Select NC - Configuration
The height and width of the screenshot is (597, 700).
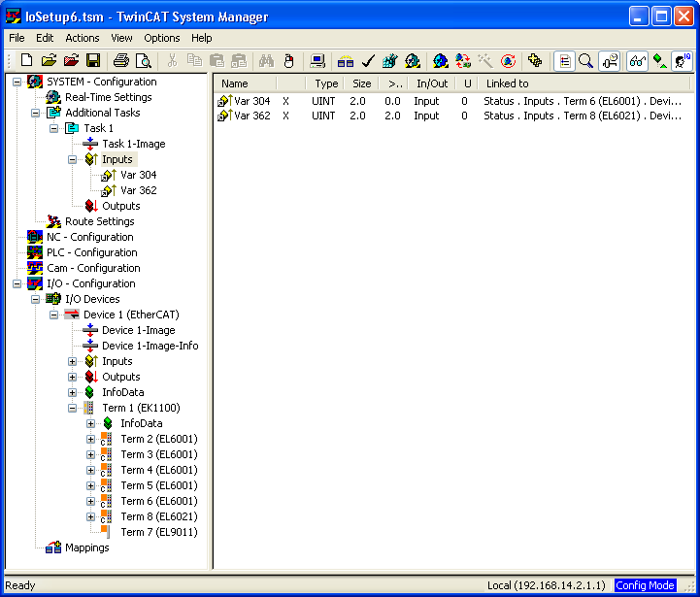90,237
